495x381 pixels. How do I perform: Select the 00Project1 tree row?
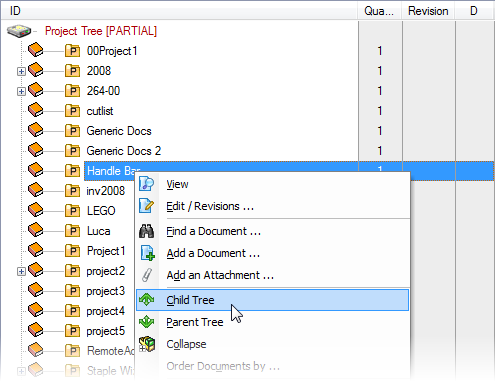[x=112, y=51]
